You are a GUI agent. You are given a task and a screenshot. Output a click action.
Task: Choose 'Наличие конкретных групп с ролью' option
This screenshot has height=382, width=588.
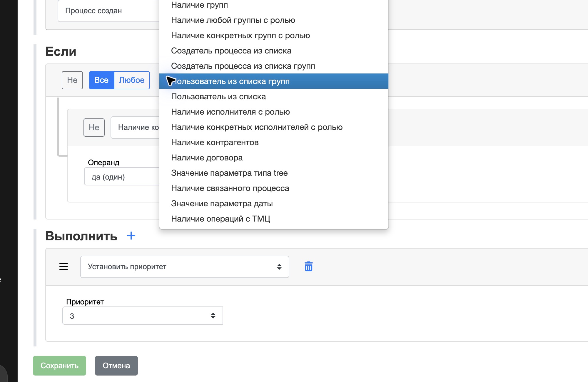pos(274,35)
